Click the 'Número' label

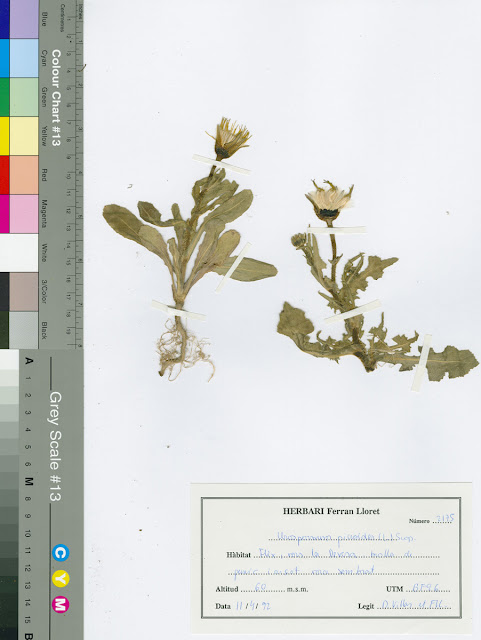(x=419, y=521)
